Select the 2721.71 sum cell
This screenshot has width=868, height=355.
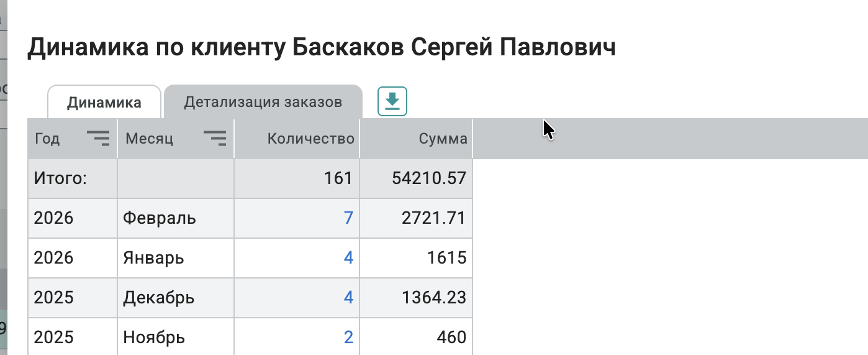pyautogui.click(x=433, y=218)
